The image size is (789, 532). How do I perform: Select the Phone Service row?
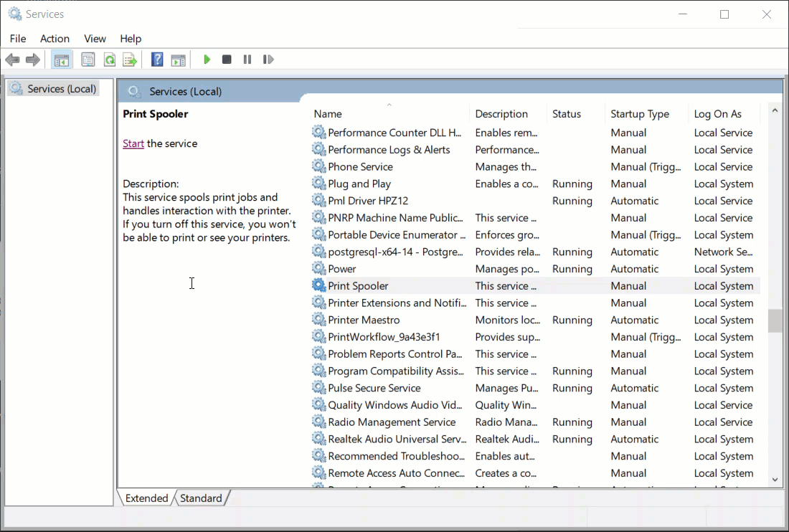click(x=535, y=166)
